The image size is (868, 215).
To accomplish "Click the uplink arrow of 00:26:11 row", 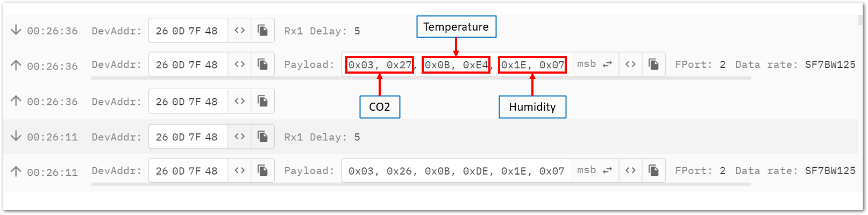I will coord(16,171).
